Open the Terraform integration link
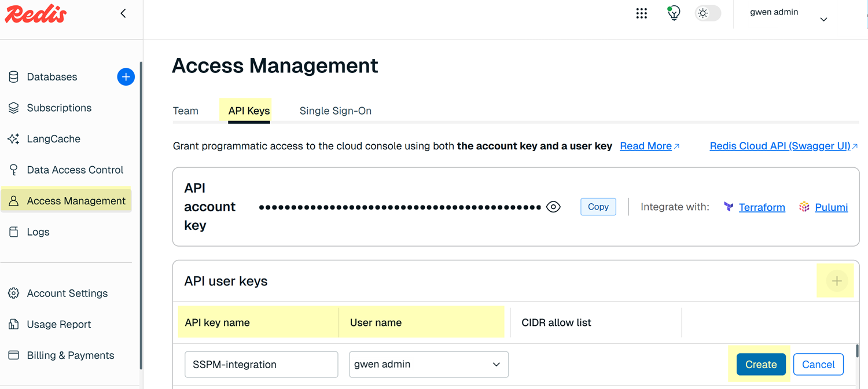 point(762,207)
